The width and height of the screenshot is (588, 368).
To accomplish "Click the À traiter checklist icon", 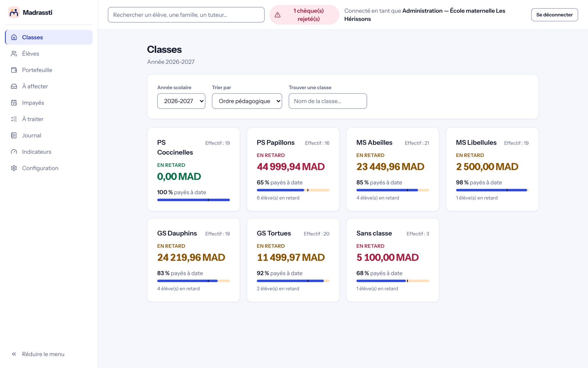I will pos(14,119).
